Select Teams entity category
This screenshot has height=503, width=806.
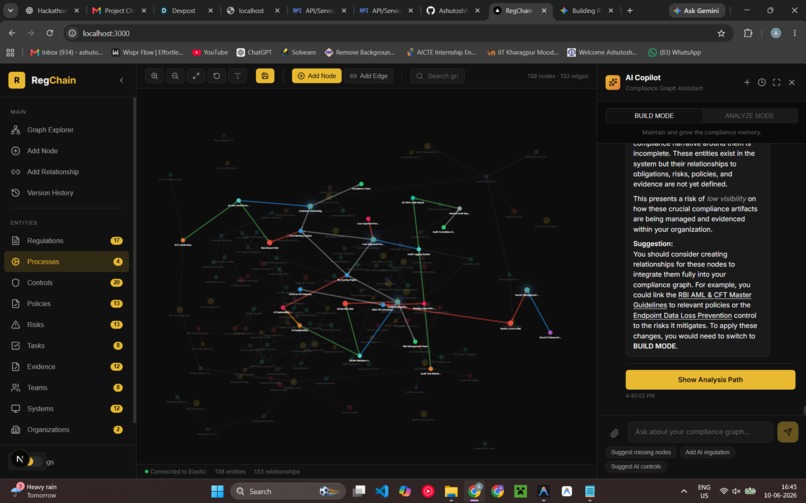pos(67,388)
